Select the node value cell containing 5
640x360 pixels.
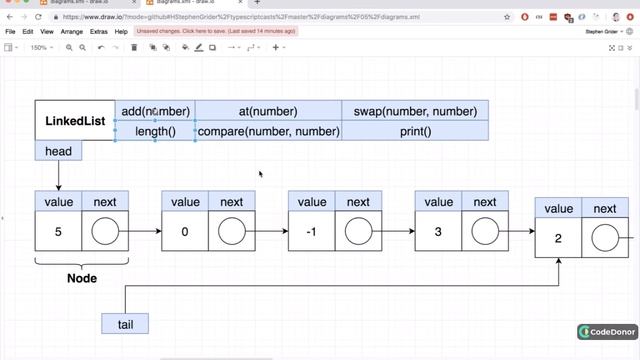tap(58, 231)
